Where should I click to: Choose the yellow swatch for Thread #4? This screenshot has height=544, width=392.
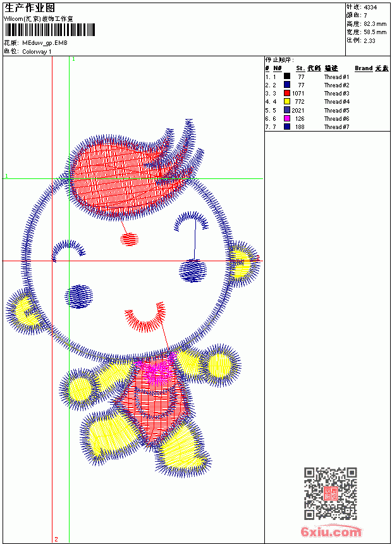point(287,101)
